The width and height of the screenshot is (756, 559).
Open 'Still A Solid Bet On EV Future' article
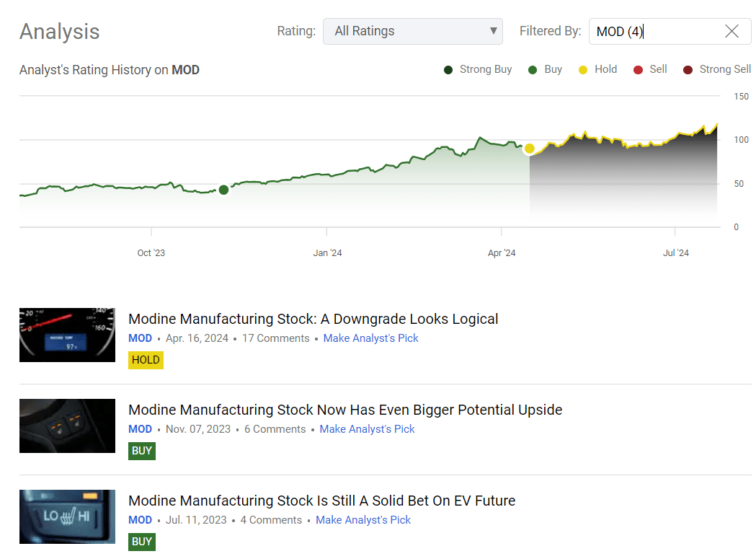321,501
